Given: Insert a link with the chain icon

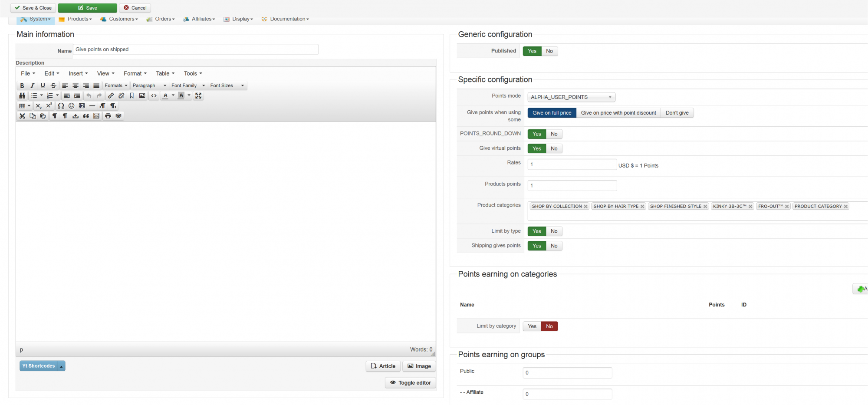Looking at the screenshot, I should coord(111,95).
